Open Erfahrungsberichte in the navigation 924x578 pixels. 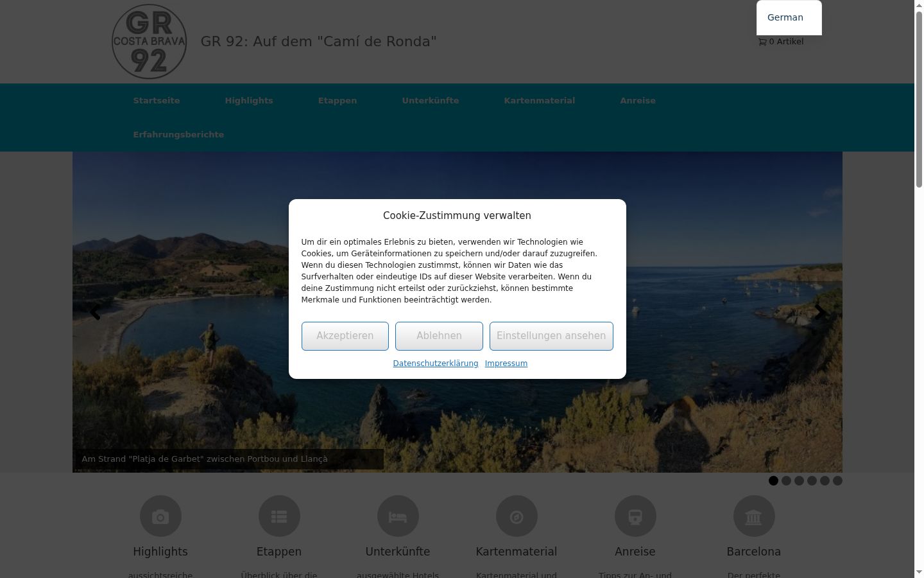[178, 135]
